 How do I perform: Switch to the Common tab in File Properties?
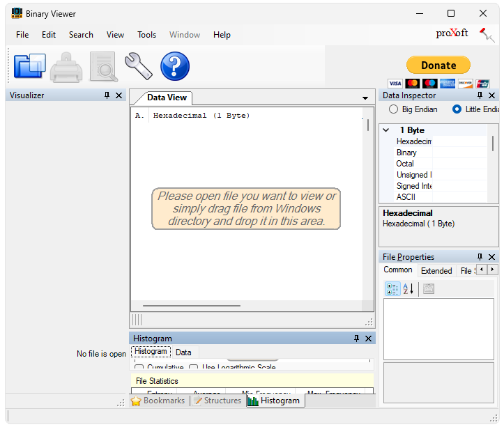click(x=398, y=270)
